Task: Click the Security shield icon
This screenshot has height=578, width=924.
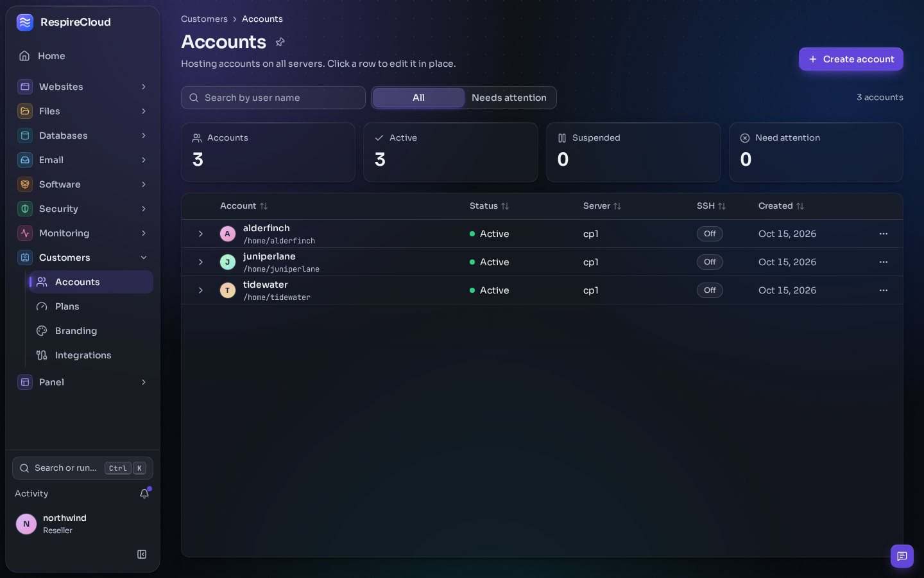Action: pyautogui.click(x=25, y=209)
